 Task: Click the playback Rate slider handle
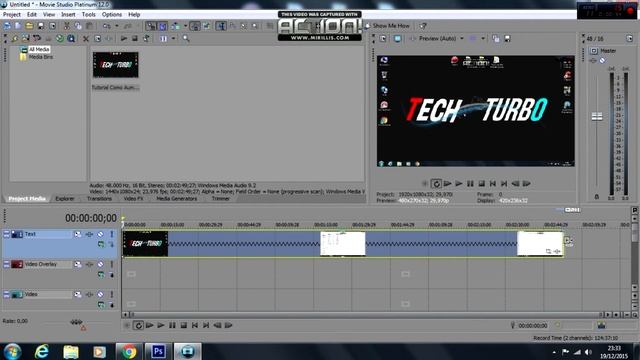pyautogui.click(x=76, y=322)
